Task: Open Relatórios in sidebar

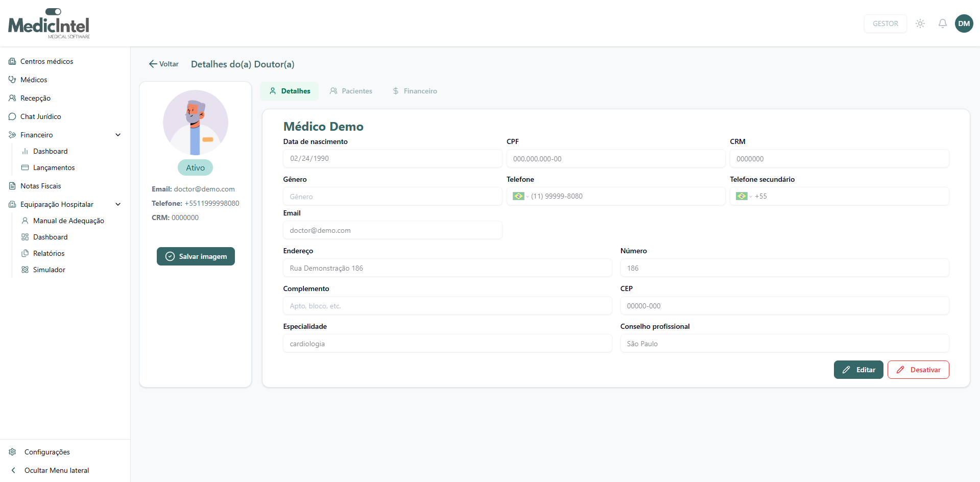Action: coord(49,253)
